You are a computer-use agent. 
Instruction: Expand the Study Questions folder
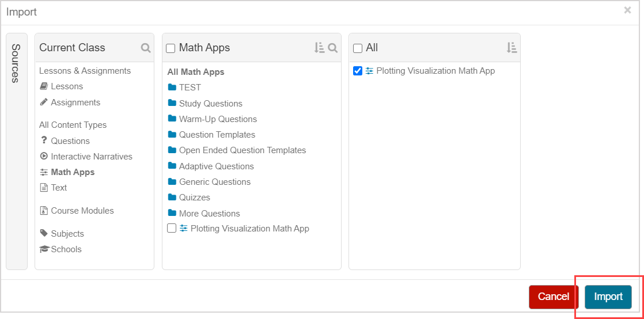click(210, 104)
